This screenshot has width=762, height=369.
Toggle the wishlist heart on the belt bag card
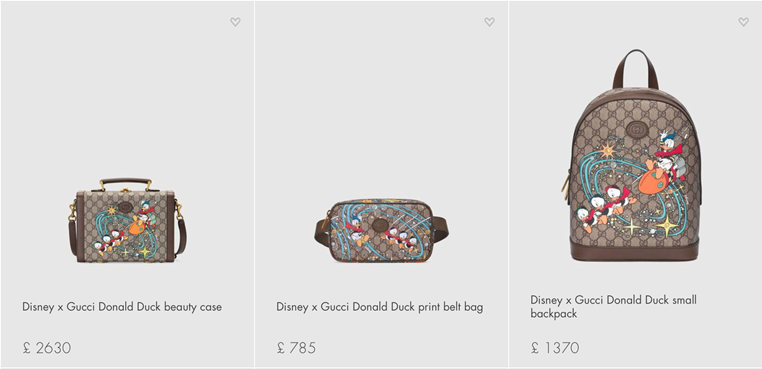click(x=489, y=22)
